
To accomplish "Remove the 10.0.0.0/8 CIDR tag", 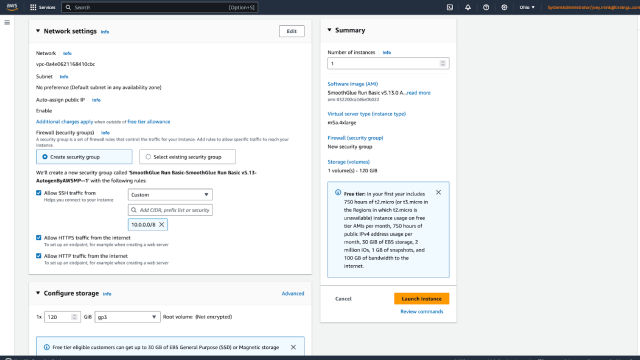I will point(162,224).
